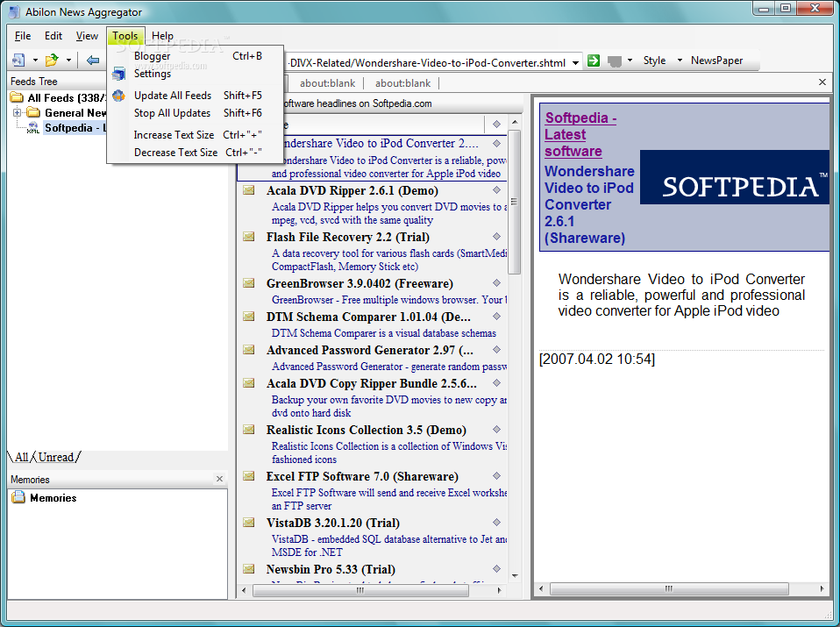Click the NewsPaper toolbar button
This screenshot has height=627, width=840.
[x=716, y=61]
